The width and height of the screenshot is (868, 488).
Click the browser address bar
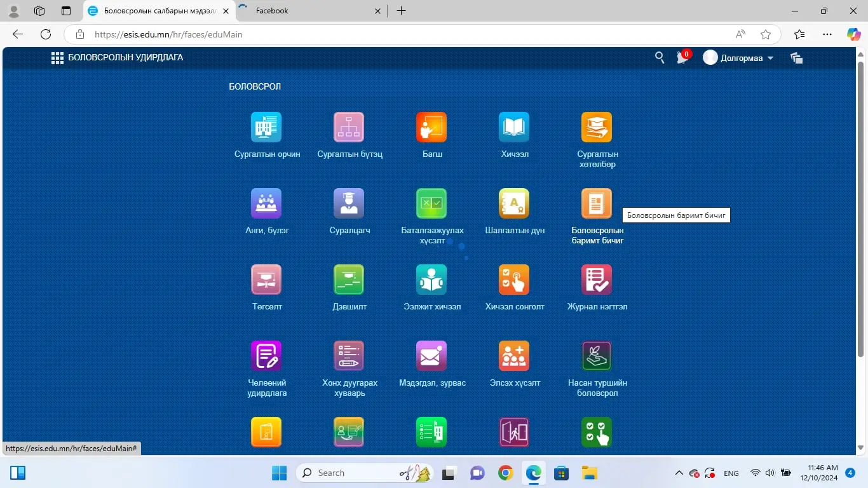click(407, 34)
